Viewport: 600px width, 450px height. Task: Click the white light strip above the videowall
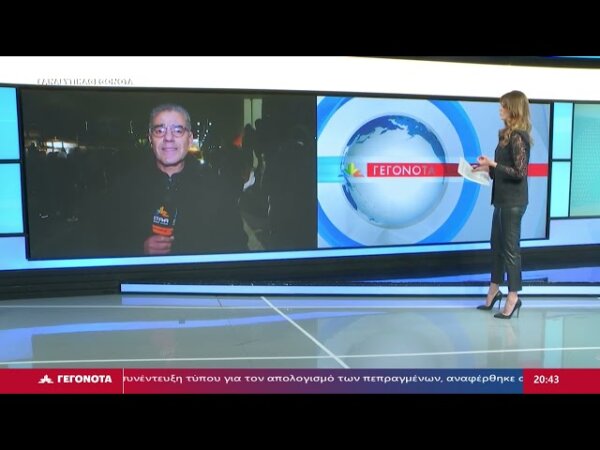pyautogui.click(x=300, y=74)
